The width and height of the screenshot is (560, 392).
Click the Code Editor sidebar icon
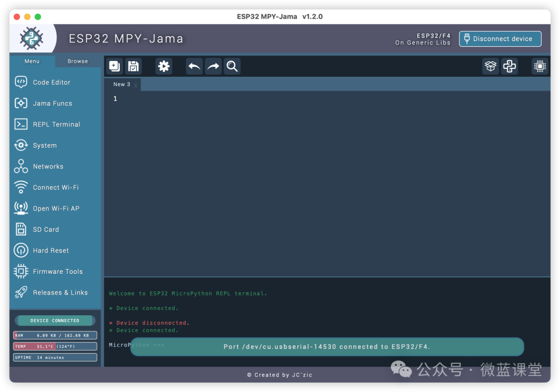[21, 82]
